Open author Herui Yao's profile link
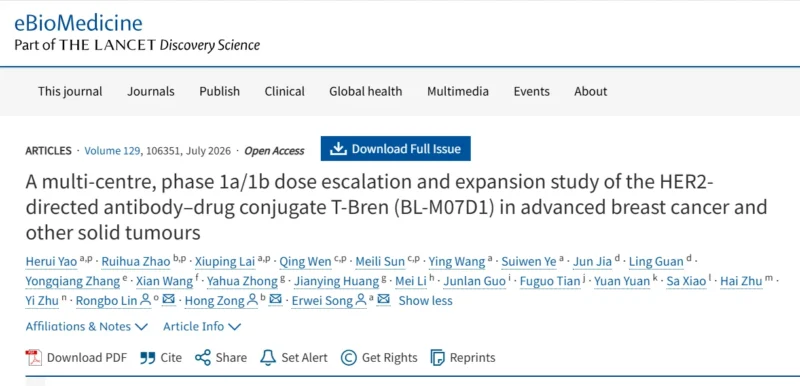 click(51, 262)
